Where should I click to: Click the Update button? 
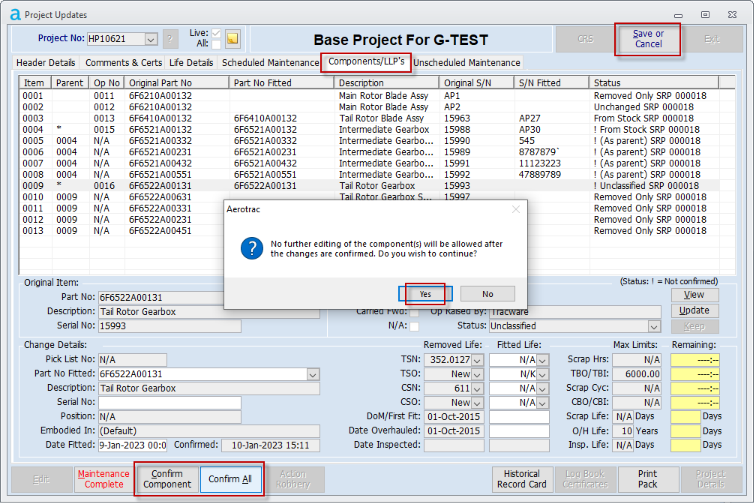pyautogui.click(x=694, y=311)
